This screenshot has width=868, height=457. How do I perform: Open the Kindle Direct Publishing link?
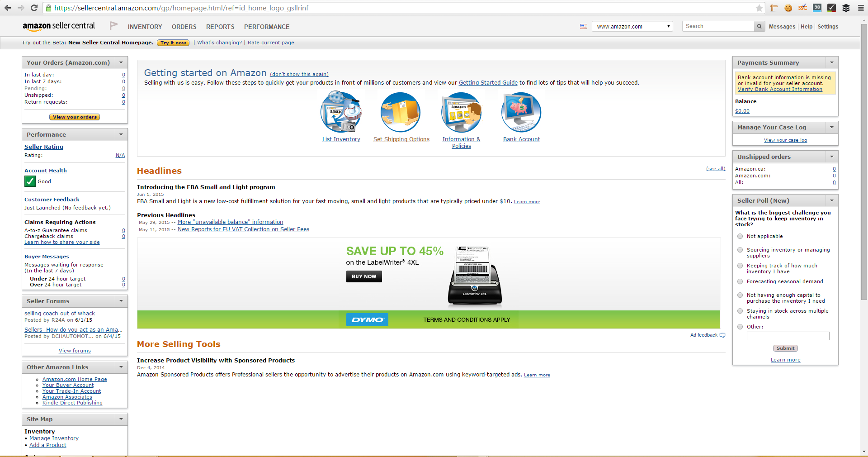pyautogui.click(x=72, y=403)
